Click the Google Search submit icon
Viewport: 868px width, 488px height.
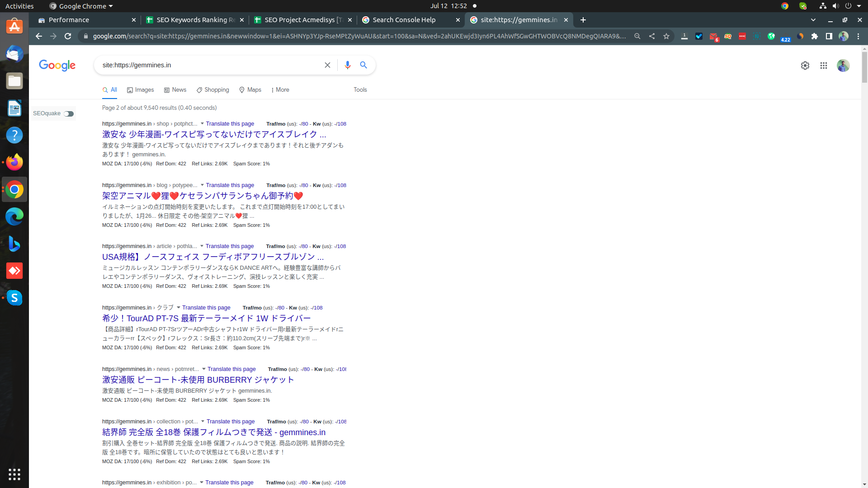[x=363, y=65]
